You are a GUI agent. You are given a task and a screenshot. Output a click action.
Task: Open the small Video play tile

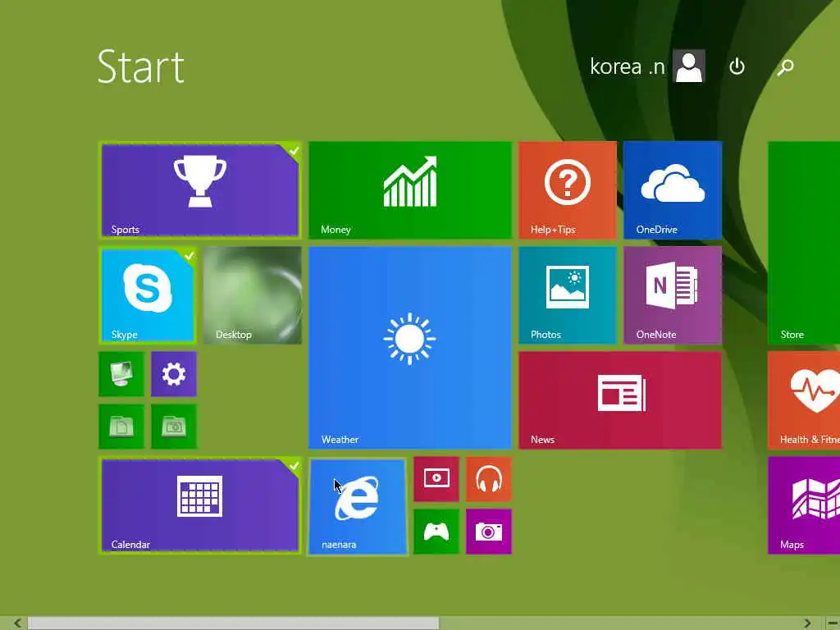pos(436,479)
